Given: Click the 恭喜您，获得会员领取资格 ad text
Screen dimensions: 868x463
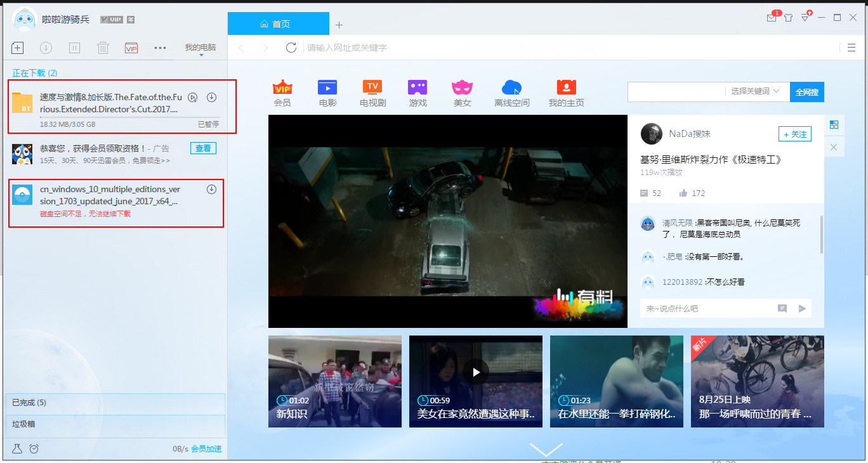Looking at the screenshot, I should click(x=93, y=148).
